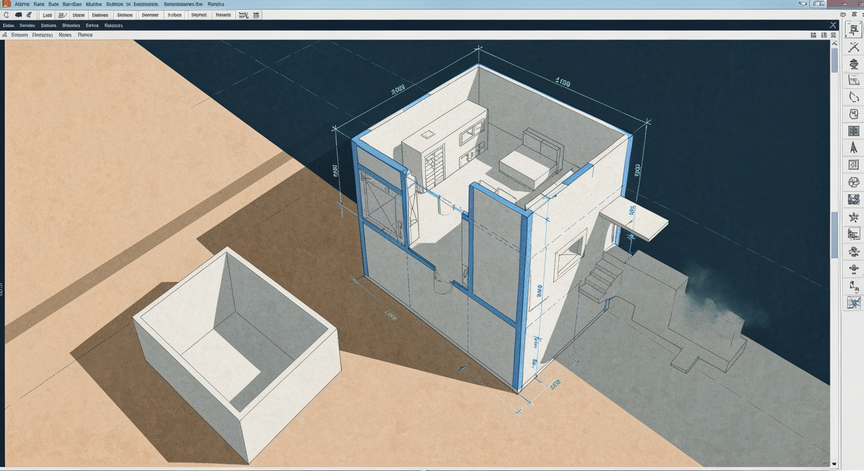Click the scroll-down arrow at the viewport bottom

(834, 464)
